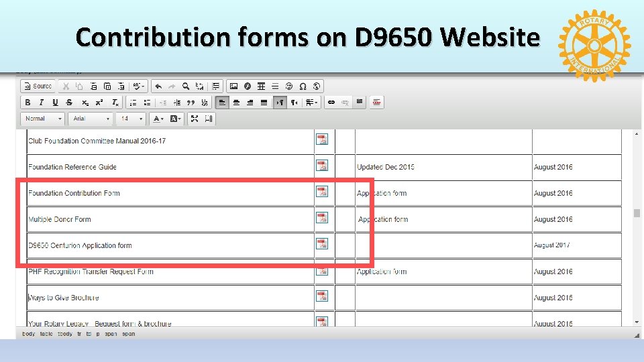Click the IFrame globe icon
644x362 pixels.
pos(316,86)
